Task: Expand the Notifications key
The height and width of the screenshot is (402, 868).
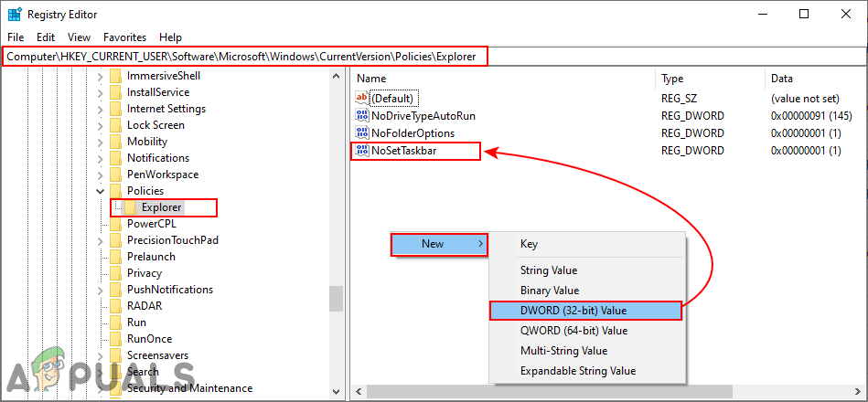Action: (101, 157)
